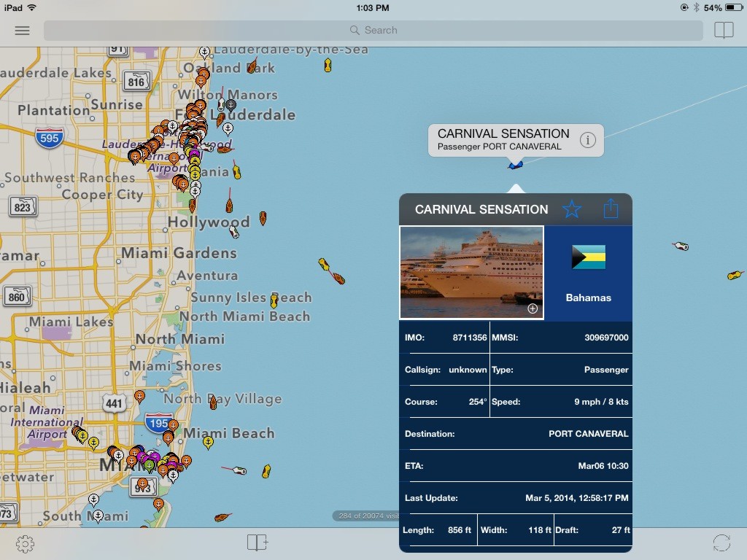
Task: Select the yellow ship at the right map edge
Action: pyautogui.click(x=735, y=275)
